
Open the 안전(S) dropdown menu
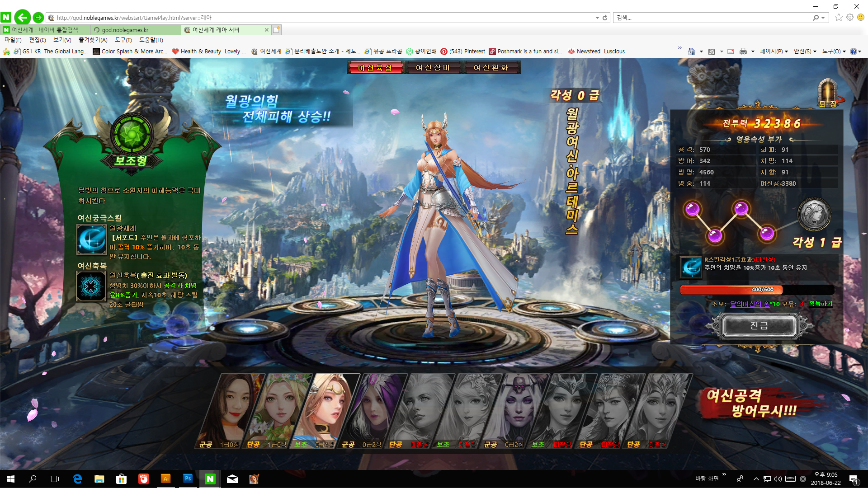[805, 52]
